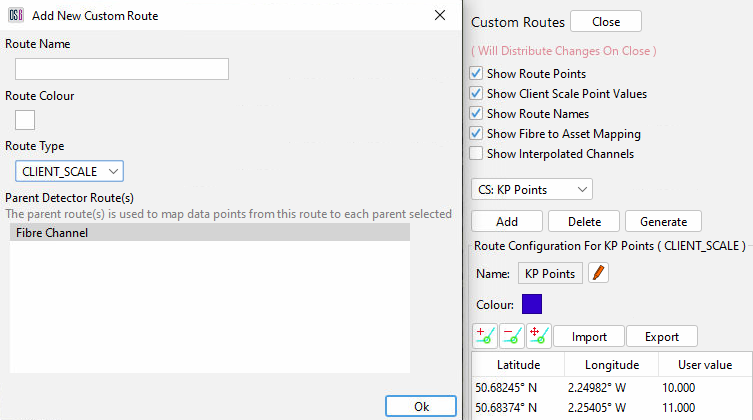Click the remove route point icon
The image size is (753, 420).
[511, 336]
